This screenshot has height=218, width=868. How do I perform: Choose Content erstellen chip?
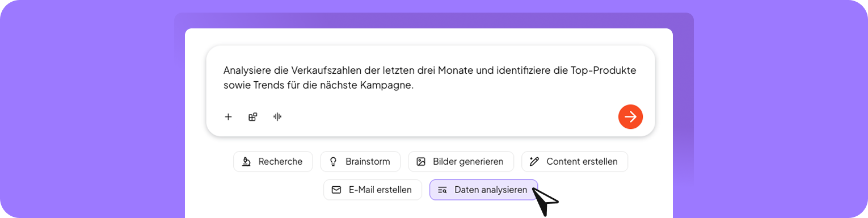pos(575,162)
